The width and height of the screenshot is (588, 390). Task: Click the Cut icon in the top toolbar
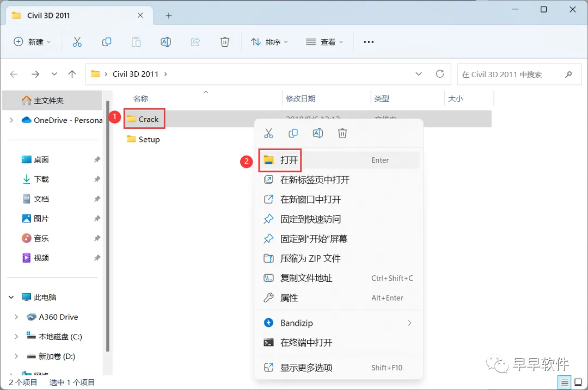77,42
